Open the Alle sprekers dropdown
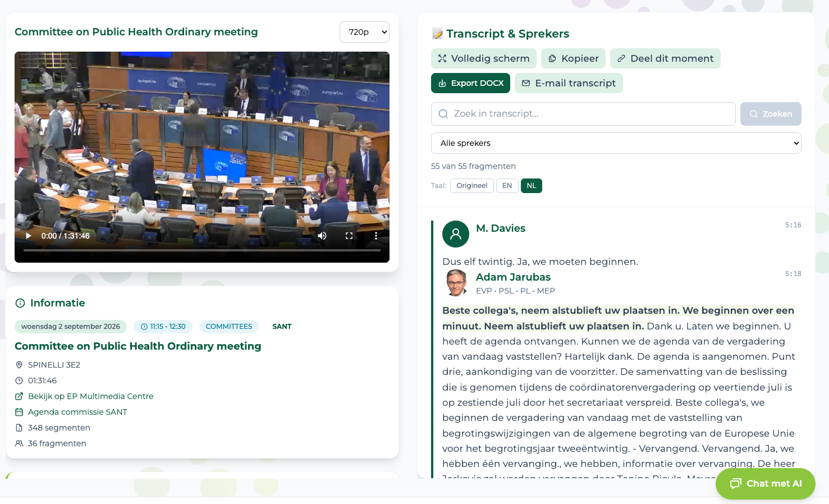The height and width of the screenshot is (504, 829). [x=616, y=143]
